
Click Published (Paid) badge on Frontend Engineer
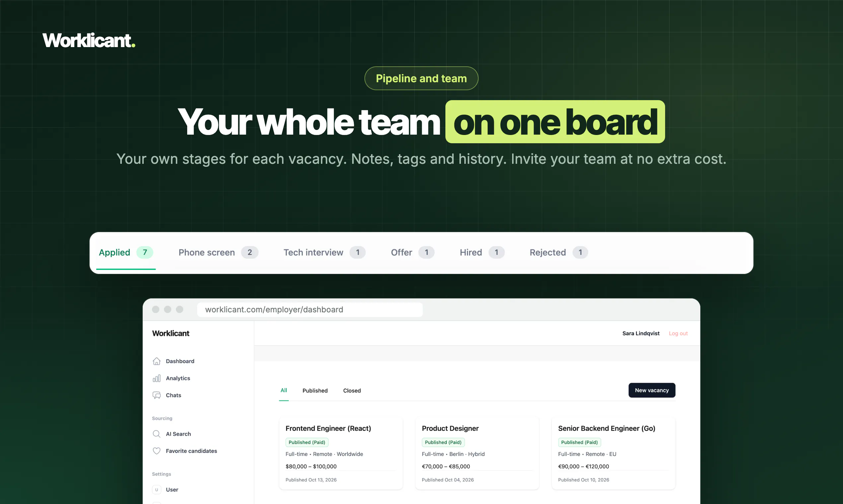point(307,442)
